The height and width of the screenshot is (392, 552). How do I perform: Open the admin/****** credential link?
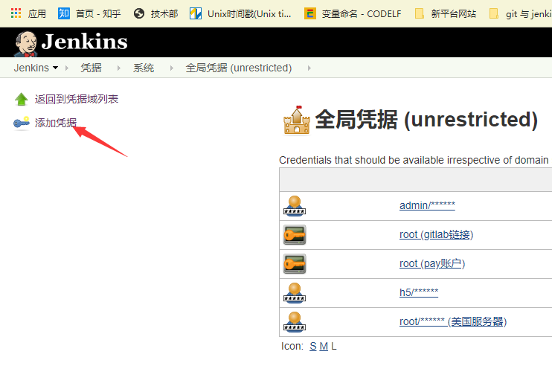click(x=427, y=205)
